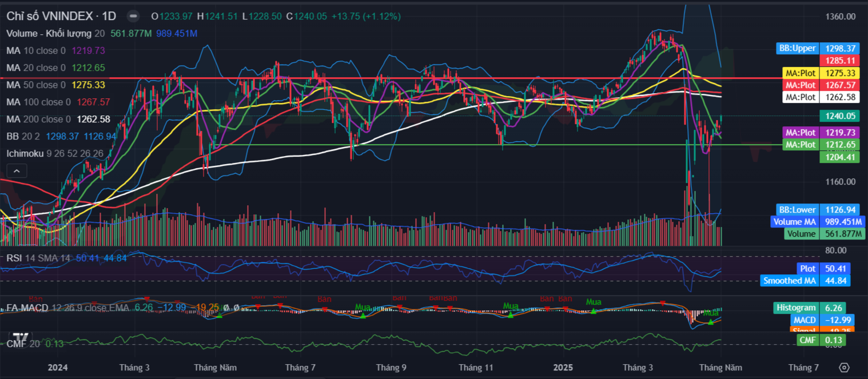The image size is (868, 379).
Task: Collapse the indicator legend with chevron
Action: tap(17, 171)
